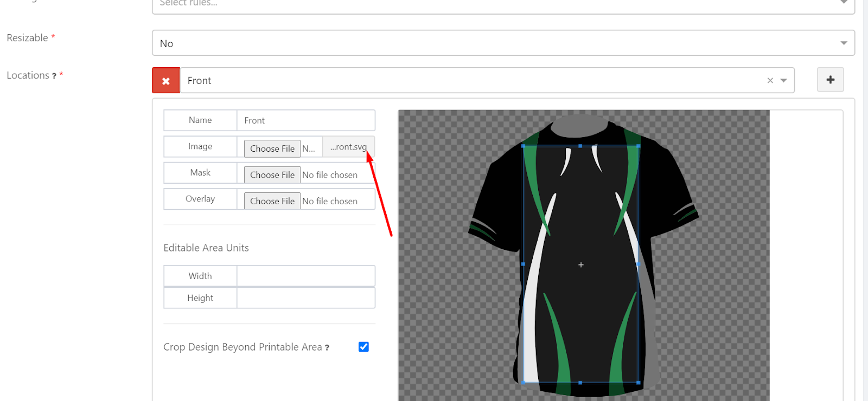Image resolution: width=868 pixels, height=401 pixels.
Task: Click the bottom-left corner handle of editable area
Action: tap(523, 383)
